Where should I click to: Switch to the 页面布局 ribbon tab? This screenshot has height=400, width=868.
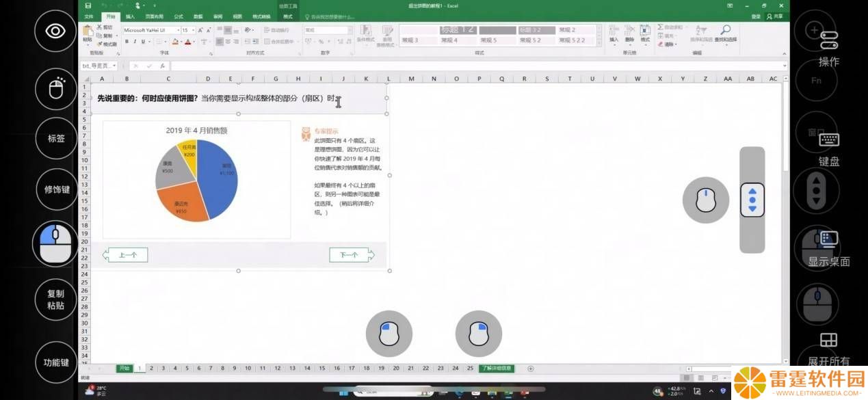[154, 16]
